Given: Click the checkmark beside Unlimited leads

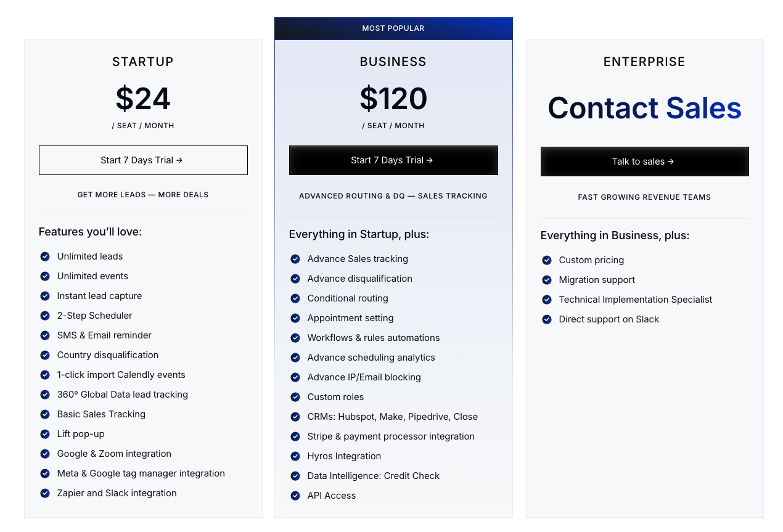Looking at the screenshot, I should (44, 256).
